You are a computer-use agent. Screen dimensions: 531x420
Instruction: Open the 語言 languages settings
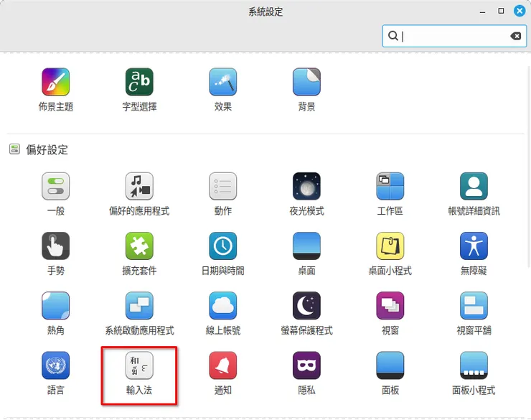tap(55, 373)
